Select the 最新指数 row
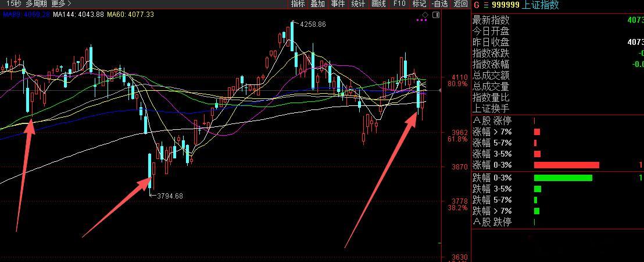This screenshot has height=262, width=644. (x=558, y=20)
